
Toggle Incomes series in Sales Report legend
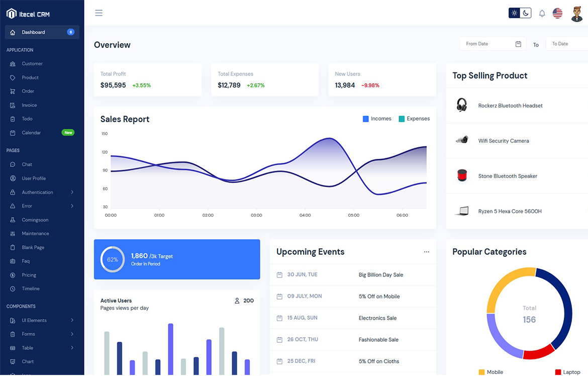(x=377, y=119)
